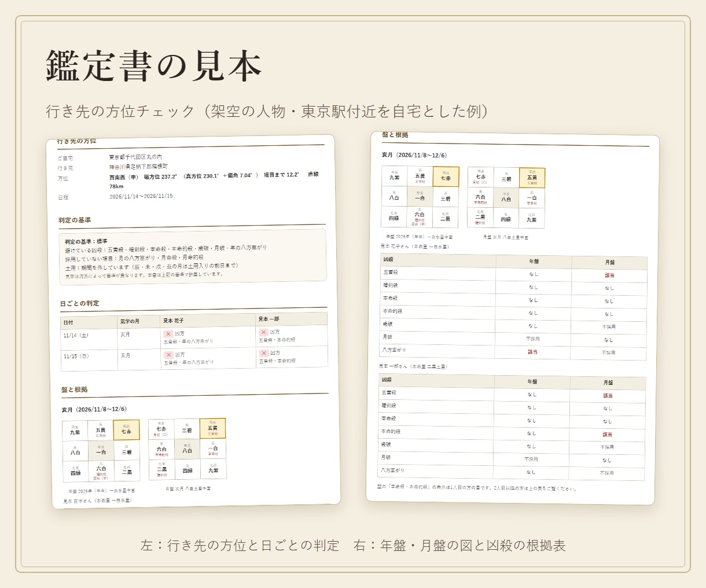
Task: Click label 見本 一郎さん（本命星 二黒土星）
Action: pos(413,366)
